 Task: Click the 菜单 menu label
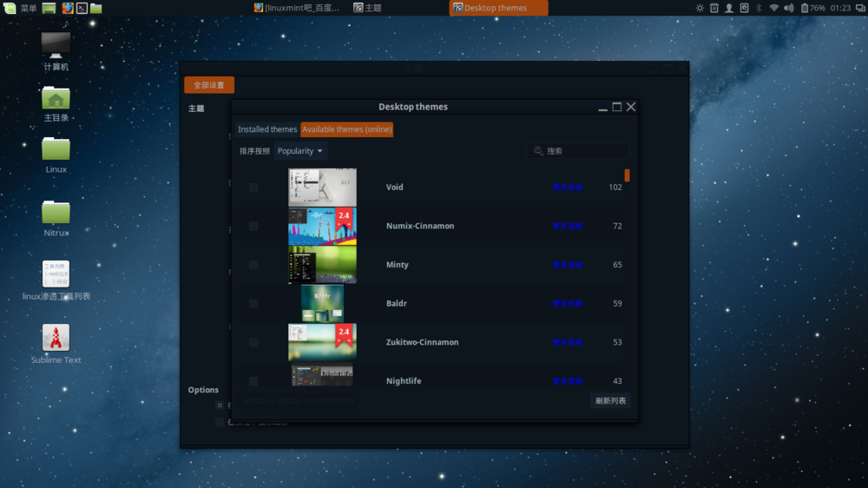[29, 8]
